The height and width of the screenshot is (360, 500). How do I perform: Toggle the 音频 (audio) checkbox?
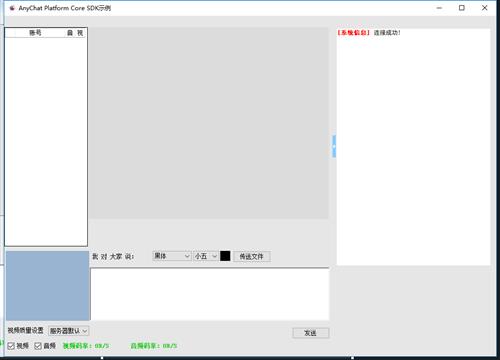click(38, 346)
